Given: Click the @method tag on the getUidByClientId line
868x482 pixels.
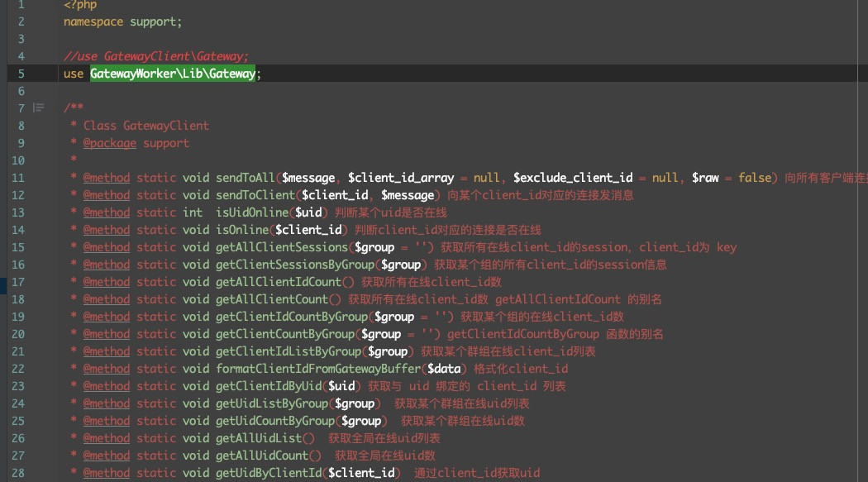Looking at the screenshot, I should pos(107,473).
